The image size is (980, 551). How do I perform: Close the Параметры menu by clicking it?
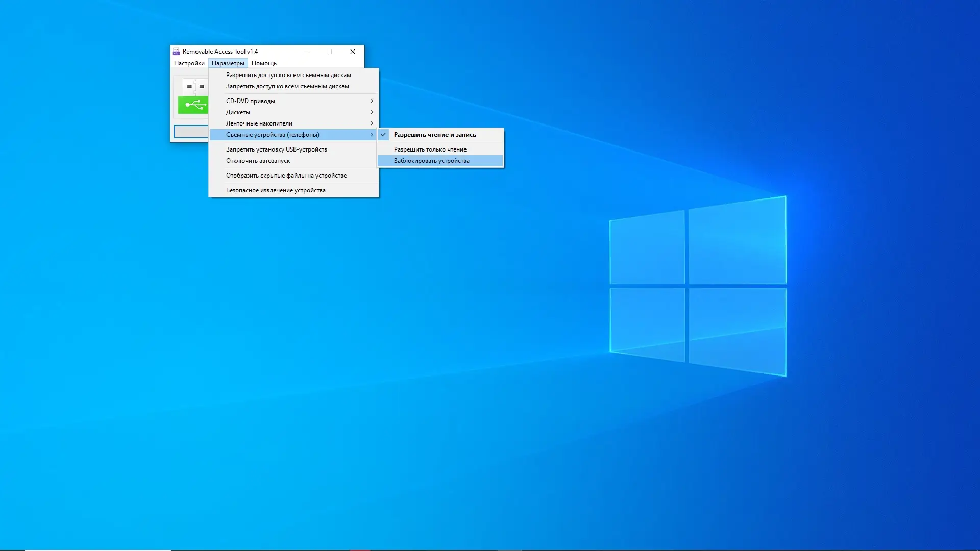click(228, 63)
